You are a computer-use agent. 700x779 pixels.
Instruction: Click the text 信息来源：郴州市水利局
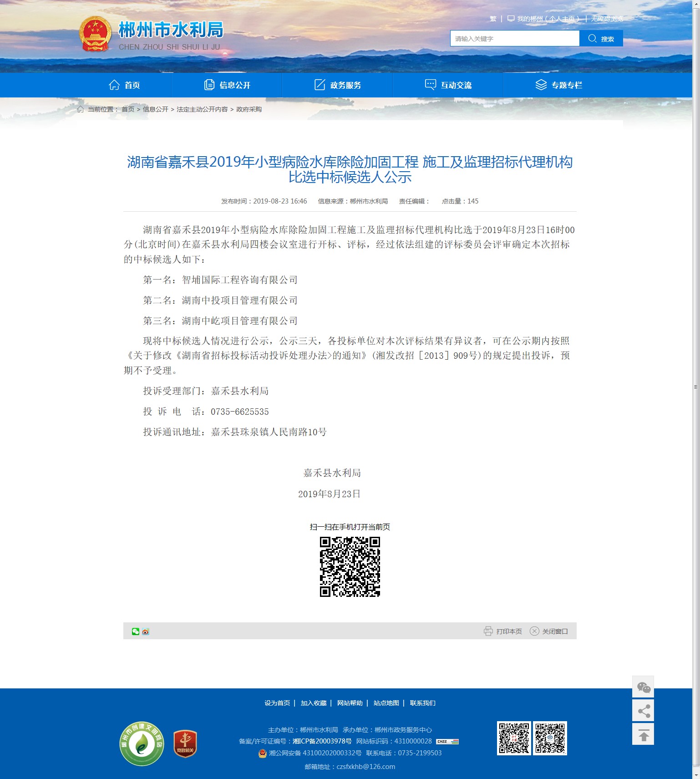(x=353, y=201)
